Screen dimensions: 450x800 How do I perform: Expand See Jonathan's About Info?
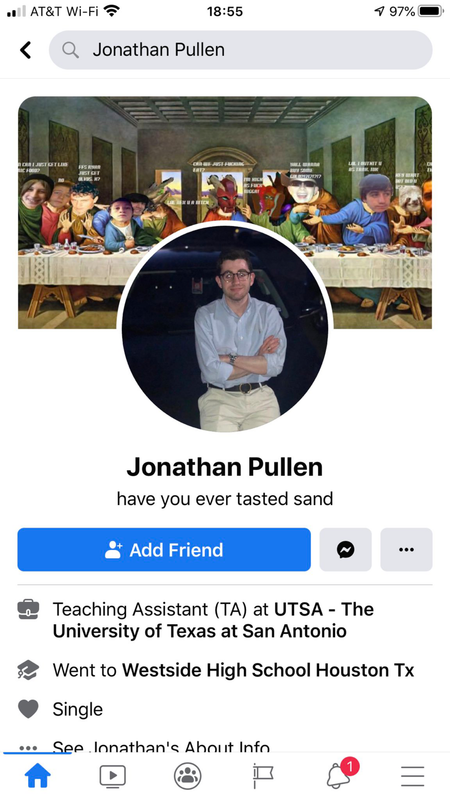click(x=161, y=748)
